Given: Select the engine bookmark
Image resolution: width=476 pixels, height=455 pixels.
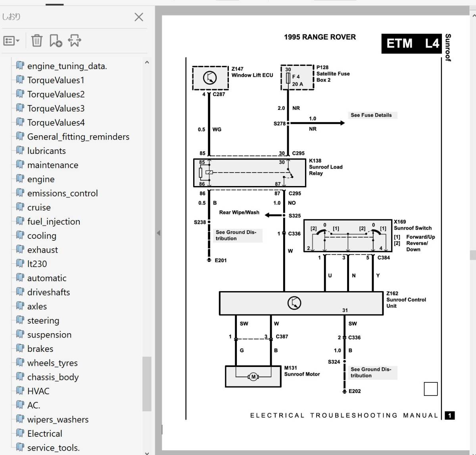Looking at the screenshot, I should click(x=41, y=179).
